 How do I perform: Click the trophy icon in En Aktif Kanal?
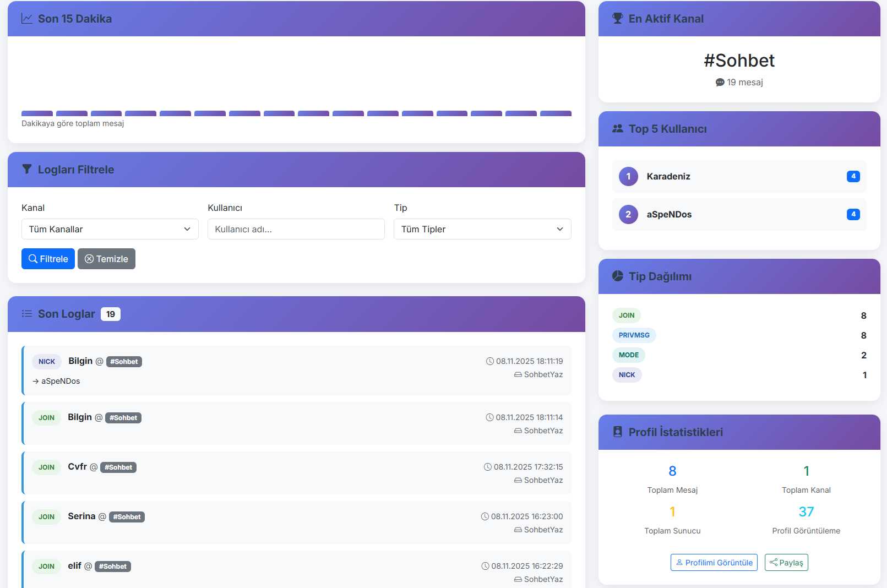pyautogui.click(x=617, y=19)
